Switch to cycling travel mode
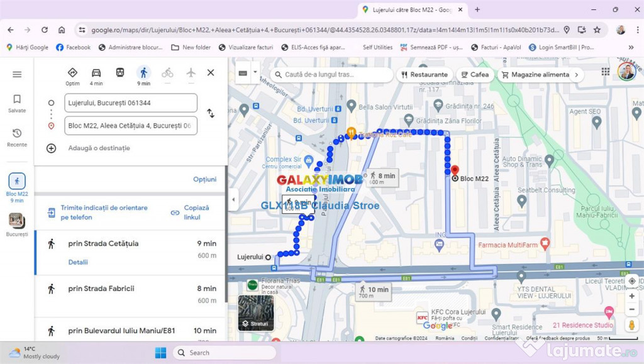 pyautogui.click(x=167, y=74)
